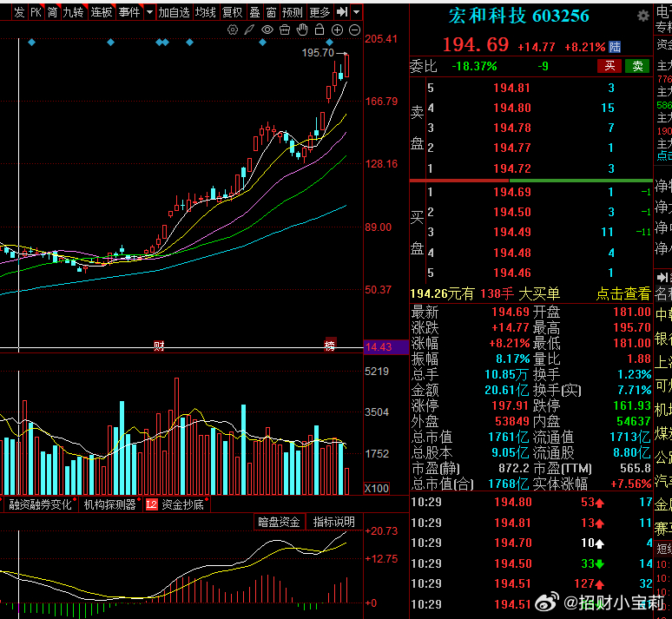Open 复权 price adjustment option
Image resolution: width=672 pixels, height=619 pixels.
[x=233, y=12]
